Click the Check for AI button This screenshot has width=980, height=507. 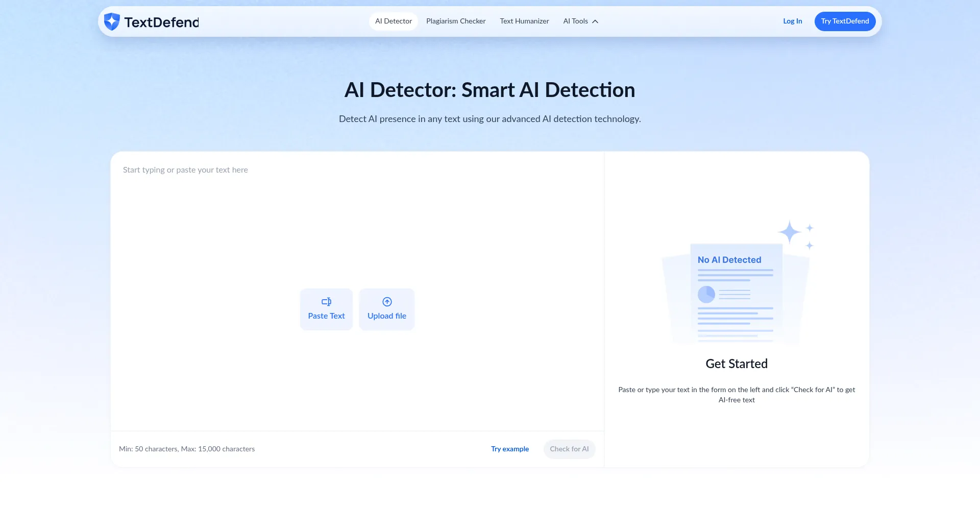pos(569,449)
